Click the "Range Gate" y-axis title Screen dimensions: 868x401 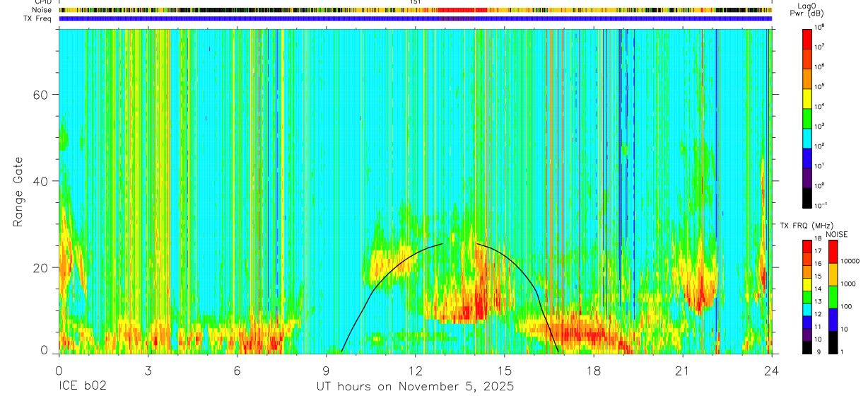18,191
